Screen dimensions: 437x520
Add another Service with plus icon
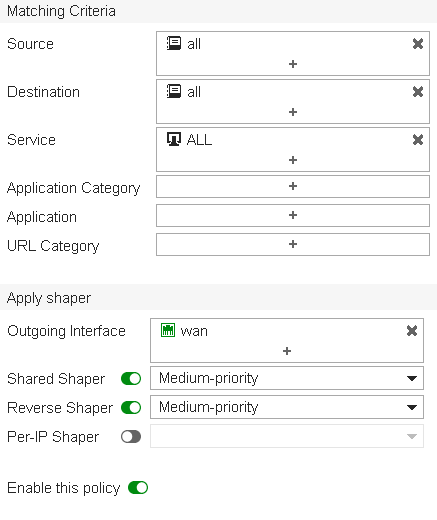(293, 160)
